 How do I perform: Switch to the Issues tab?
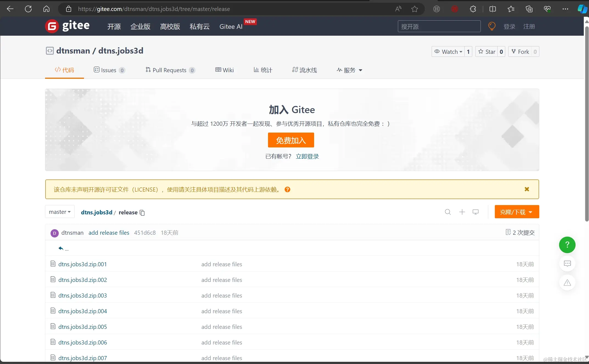(109, 70)
